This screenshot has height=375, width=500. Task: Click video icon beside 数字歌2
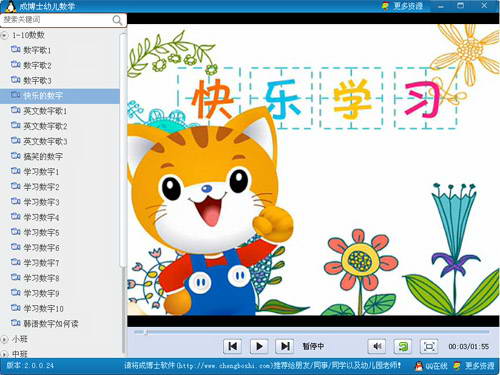click(x=16, y=64)
